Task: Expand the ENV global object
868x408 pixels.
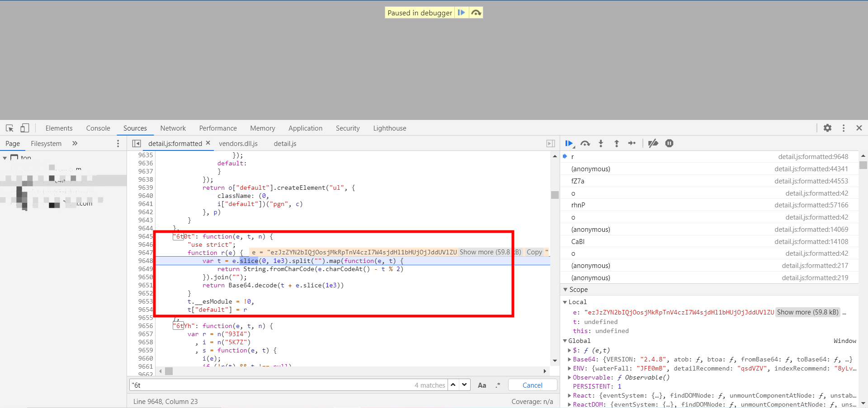Action: coord(570,368)
